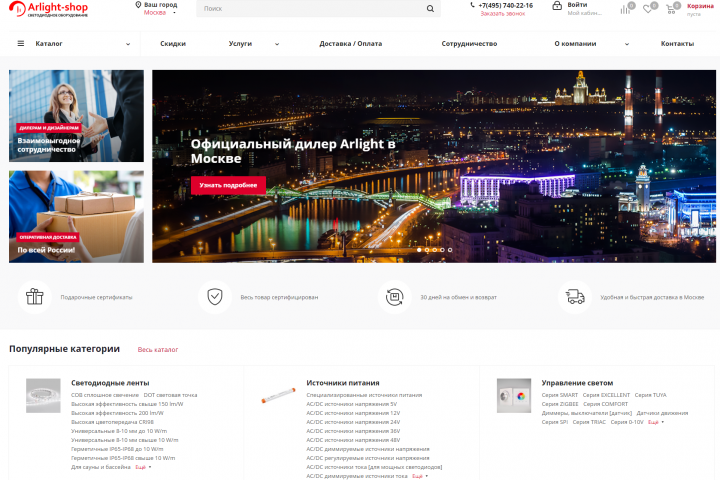Open the Контакты menu item

677,44
